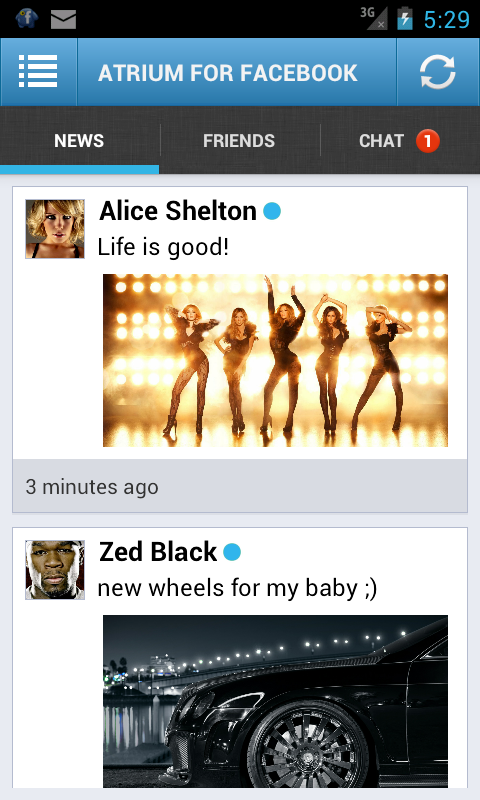
Task: Tap the Atrium for Facebook title
Action: pyautogui.click(x=228, y=72)
